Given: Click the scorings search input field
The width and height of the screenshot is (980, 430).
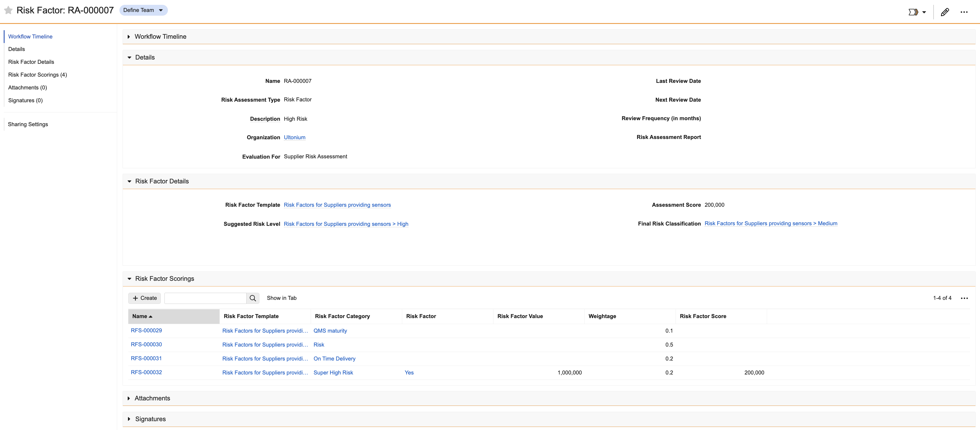Looking at the screenshot, I should (205, 298).
